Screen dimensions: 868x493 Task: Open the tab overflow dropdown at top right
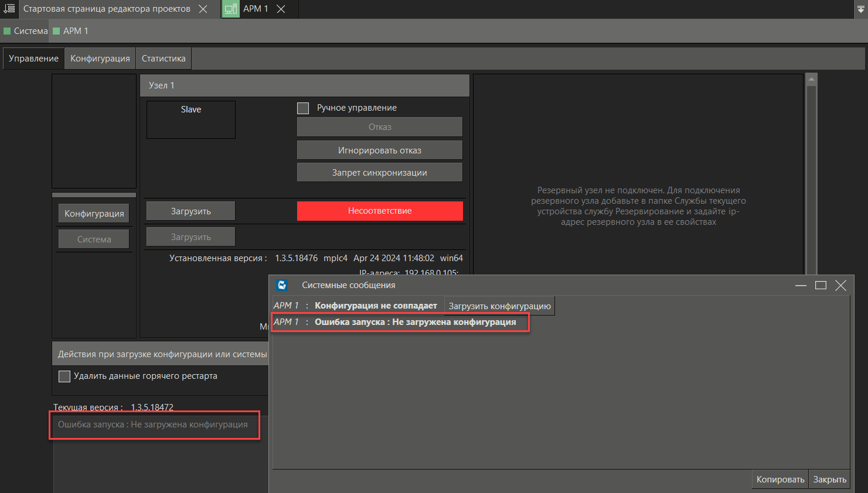[860, 9]
